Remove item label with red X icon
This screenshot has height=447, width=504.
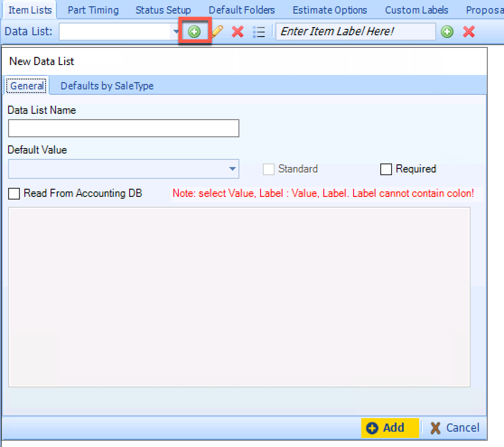coord(469,32)
